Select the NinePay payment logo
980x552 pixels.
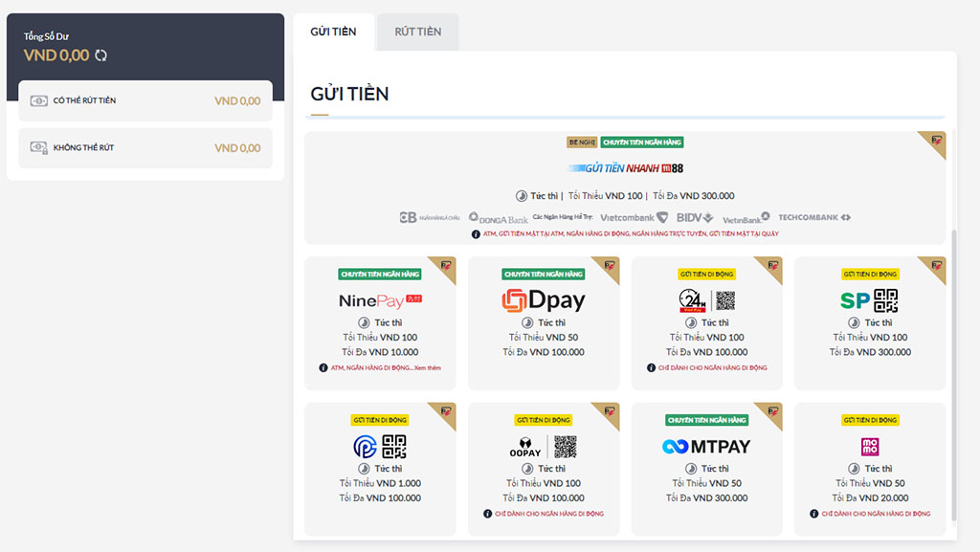(x=380, y=300)
